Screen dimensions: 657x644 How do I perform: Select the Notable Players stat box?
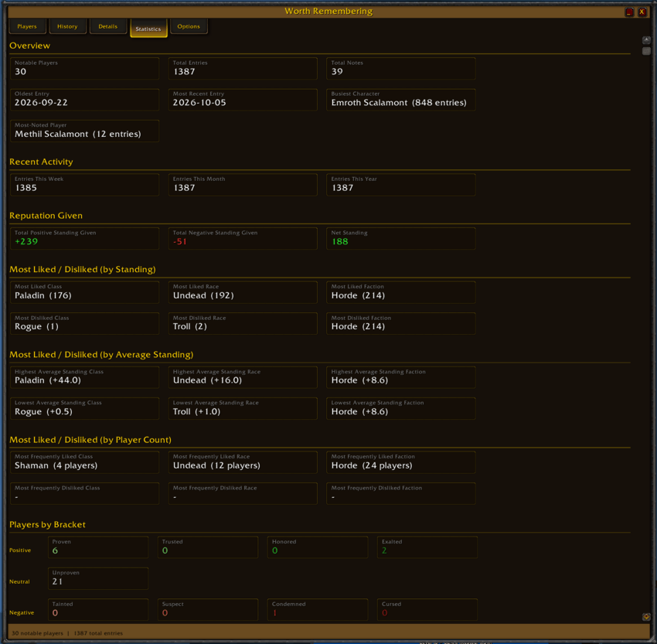coord(84,68)
